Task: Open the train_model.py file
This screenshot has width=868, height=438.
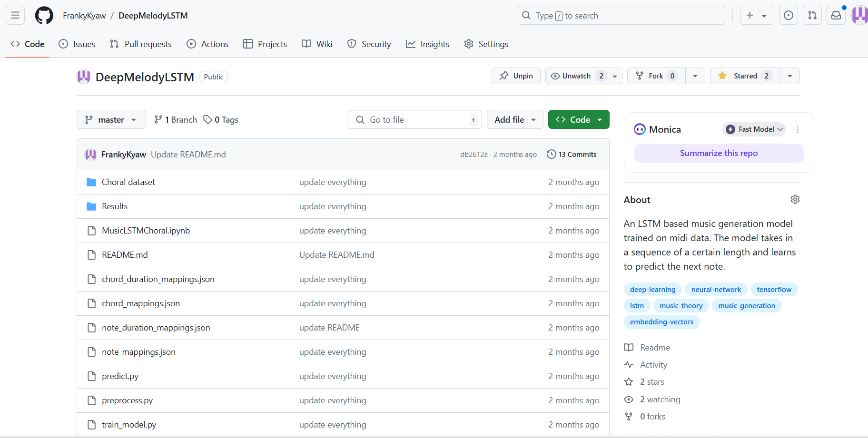Action: click(129, 425)
